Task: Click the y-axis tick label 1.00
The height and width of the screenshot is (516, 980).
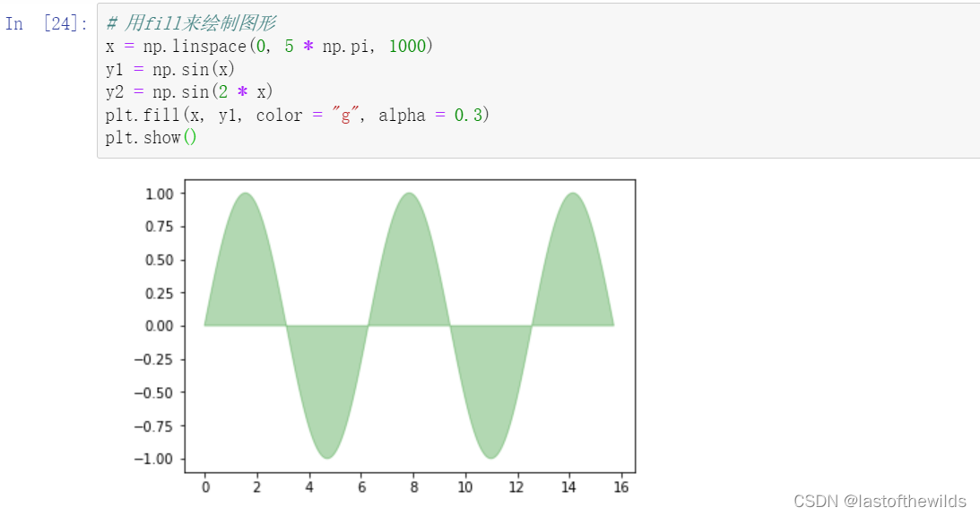Action: click(x=160, y=193)
